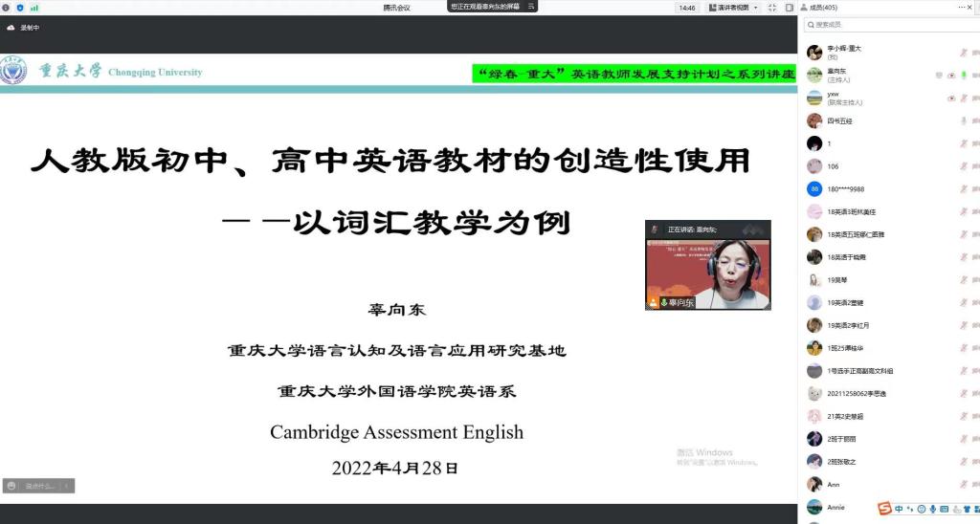Check the green network signal icon
Image resolution: width=980 pixels, height=524 pixels.
(34, 8)
